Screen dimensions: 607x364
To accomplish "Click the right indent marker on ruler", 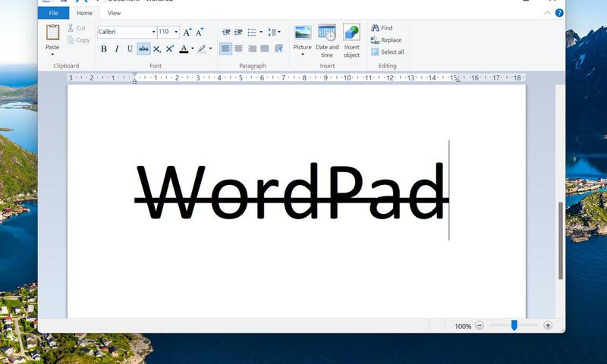I will [458, 80].
